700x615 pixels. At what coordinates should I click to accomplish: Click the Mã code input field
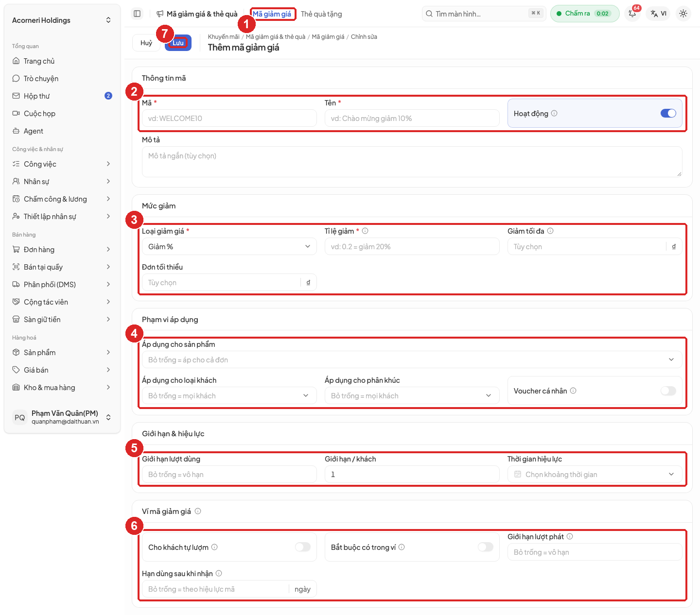click(x=229, y=118)
